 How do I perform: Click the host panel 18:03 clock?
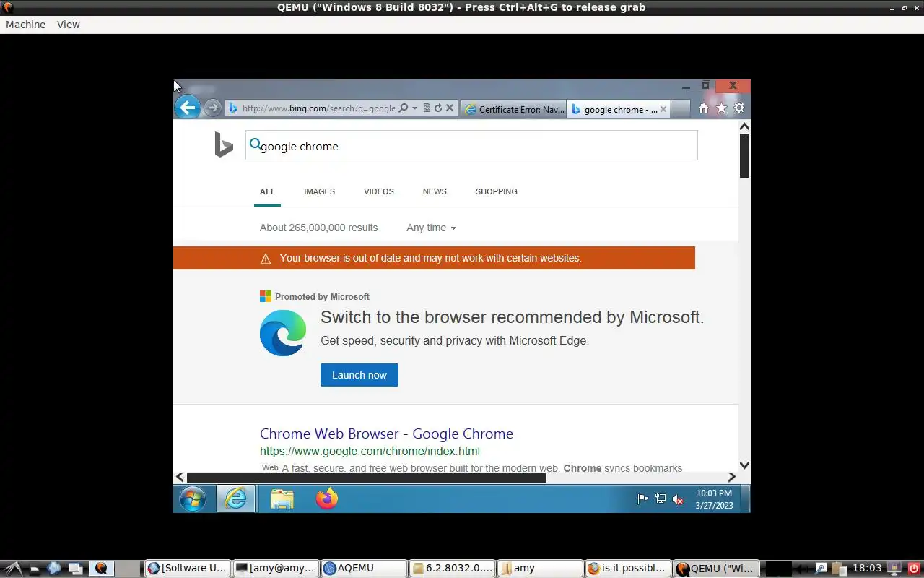pyautogui.click(x=868, y=569)
